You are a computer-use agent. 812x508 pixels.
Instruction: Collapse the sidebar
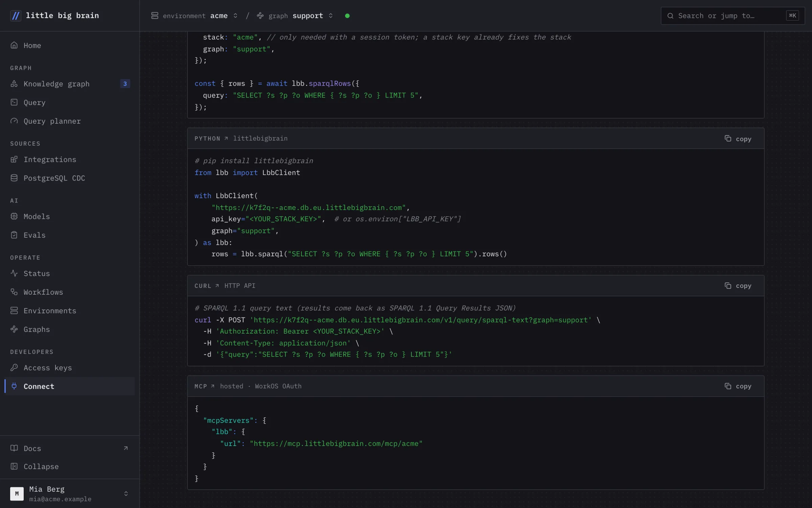coord(70,466)
